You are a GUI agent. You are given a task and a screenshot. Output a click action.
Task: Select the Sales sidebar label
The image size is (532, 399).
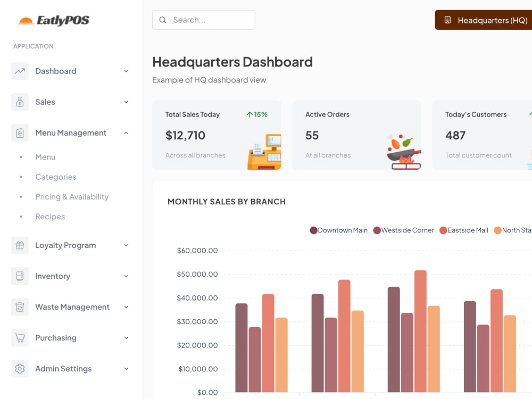[x=45, y=102]
